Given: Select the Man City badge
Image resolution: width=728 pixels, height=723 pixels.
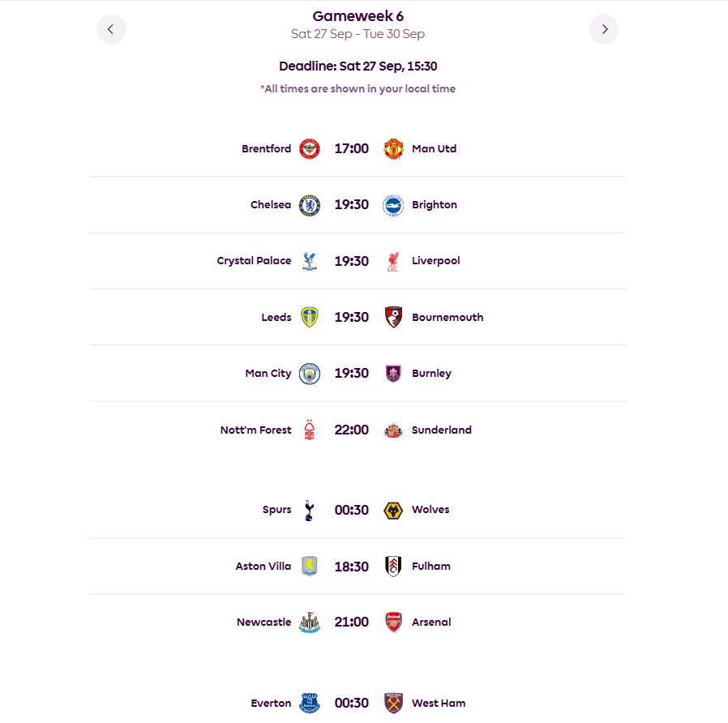Looking at the screenshot, I should [310, 374].
